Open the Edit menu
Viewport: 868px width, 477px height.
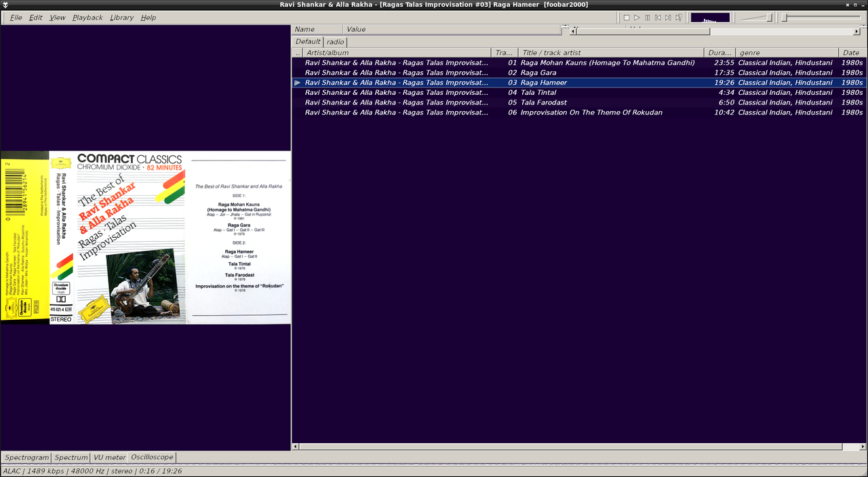(x=36, y=18)
